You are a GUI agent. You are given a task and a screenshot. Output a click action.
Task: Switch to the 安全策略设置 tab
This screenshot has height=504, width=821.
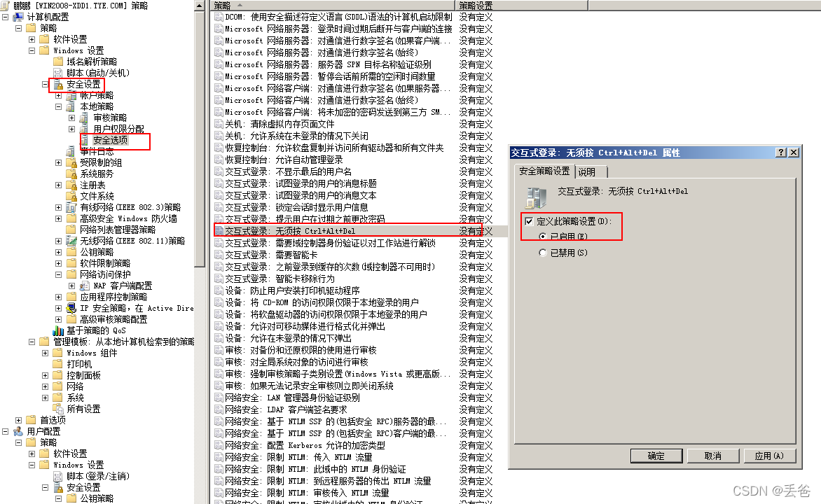tap(544, 171)
